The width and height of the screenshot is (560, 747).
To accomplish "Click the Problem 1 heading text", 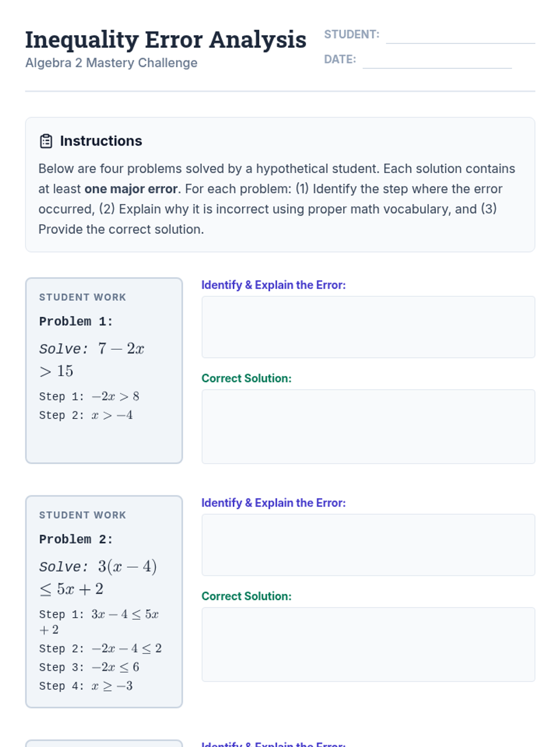I will pyautogui.click(x=76, y=321).
